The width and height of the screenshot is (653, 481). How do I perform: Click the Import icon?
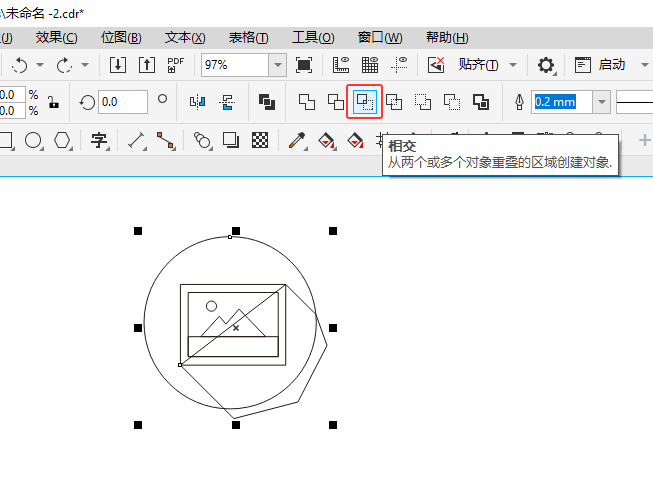118,65
